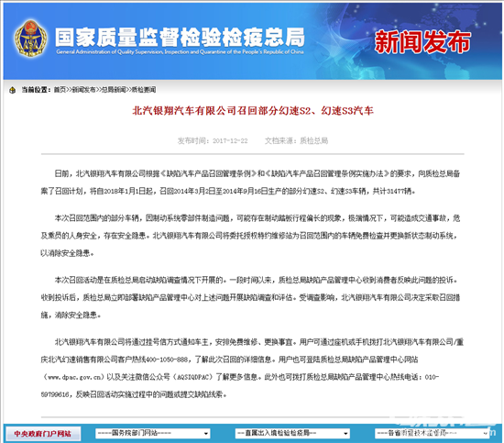Expand the 国务院部门网站 dropdown
Screen dimensions: 504x443
[153, 433]
